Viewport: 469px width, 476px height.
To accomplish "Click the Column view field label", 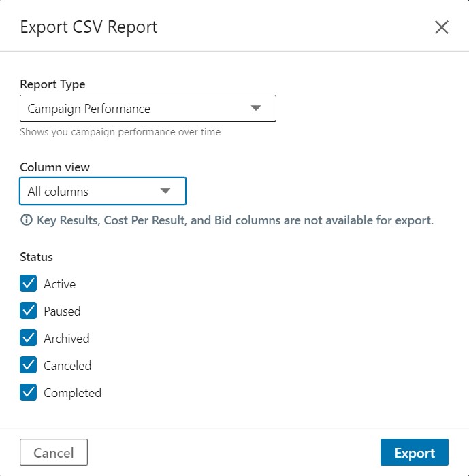I will pyautogui.click(x=54, y=167).
